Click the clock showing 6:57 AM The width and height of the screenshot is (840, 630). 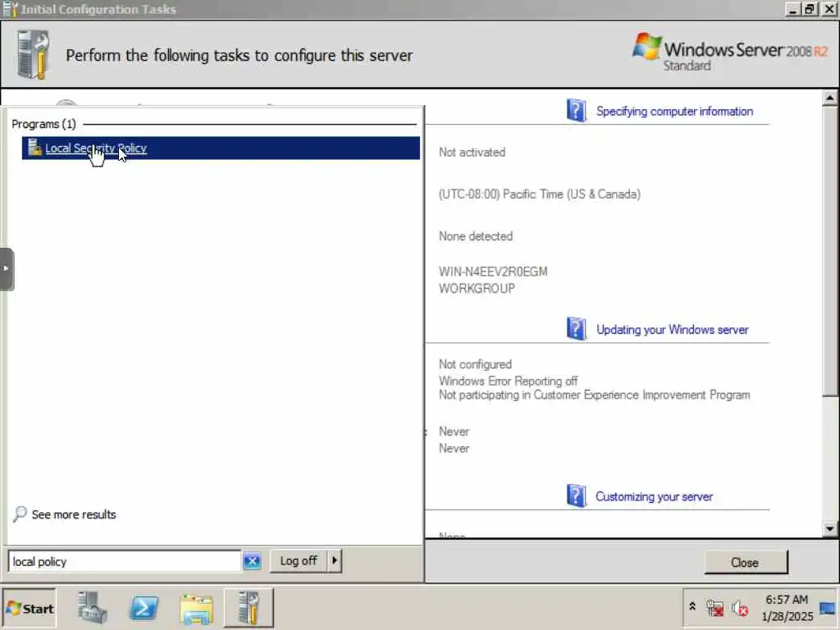(x=787, y=600)
